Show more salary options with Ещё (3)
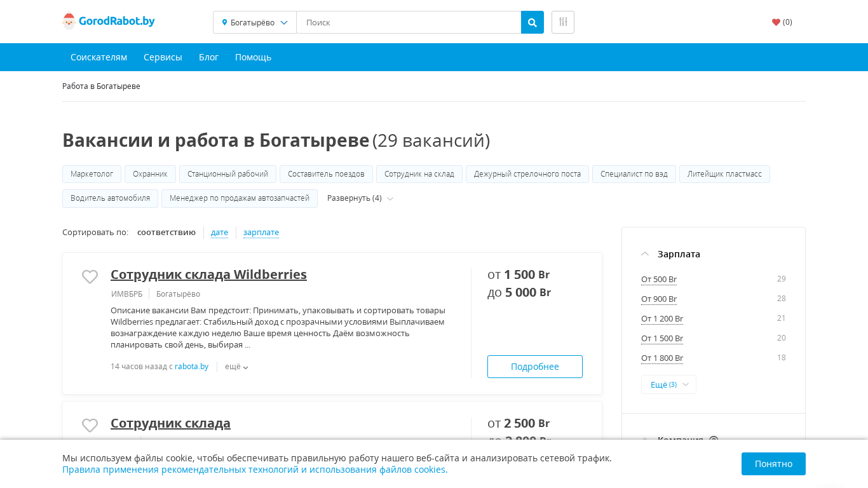The height and width of the screenshot is (488, 868). [668, 384]
